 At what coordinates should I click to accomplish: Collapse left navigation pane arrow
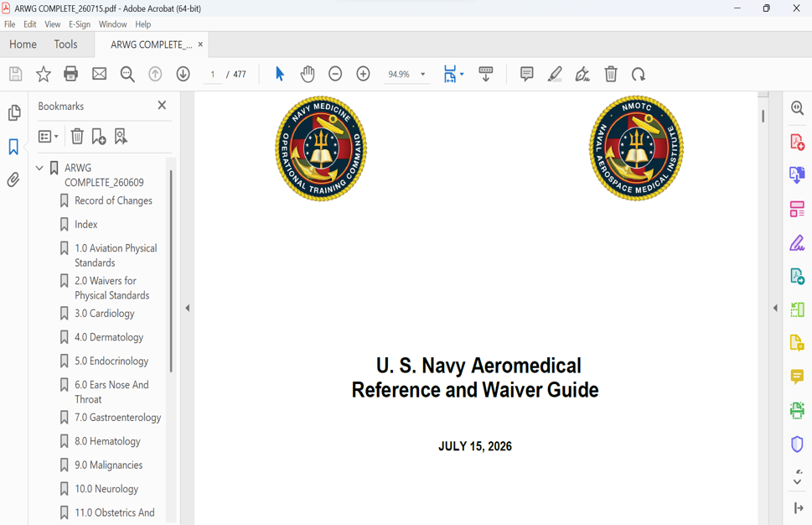(x=188, y=308)
